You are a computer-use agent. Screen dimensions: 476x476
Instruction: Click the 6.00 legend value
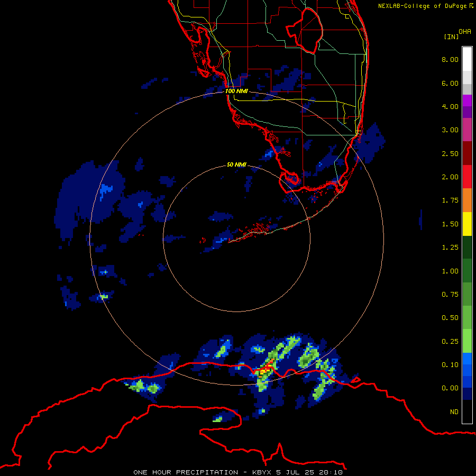[450, 83]
